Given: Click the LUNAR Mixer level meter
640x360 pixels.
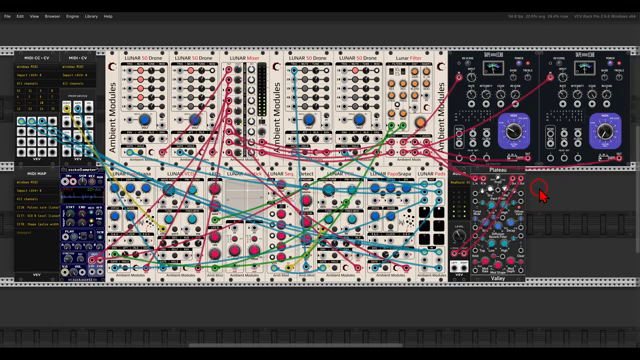Looking at the screenshot, I should point(262,90).
